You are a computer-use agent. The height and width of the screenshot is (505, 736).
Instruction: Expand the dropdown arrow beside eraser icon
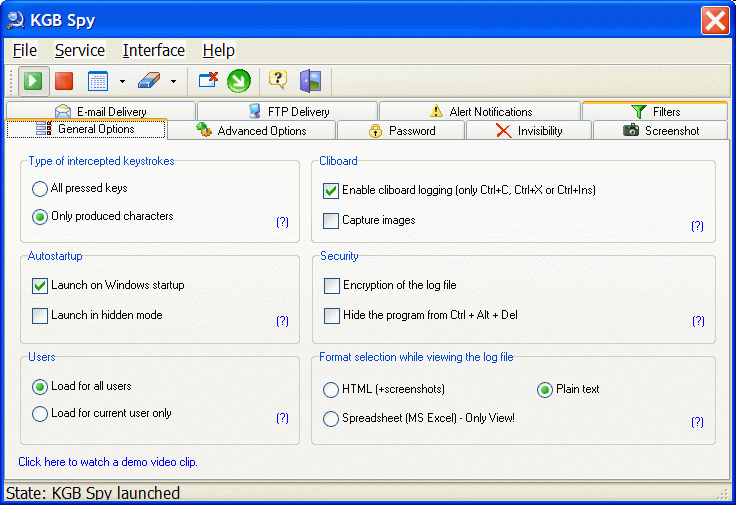pyautogui.click(x=173, y=82)
